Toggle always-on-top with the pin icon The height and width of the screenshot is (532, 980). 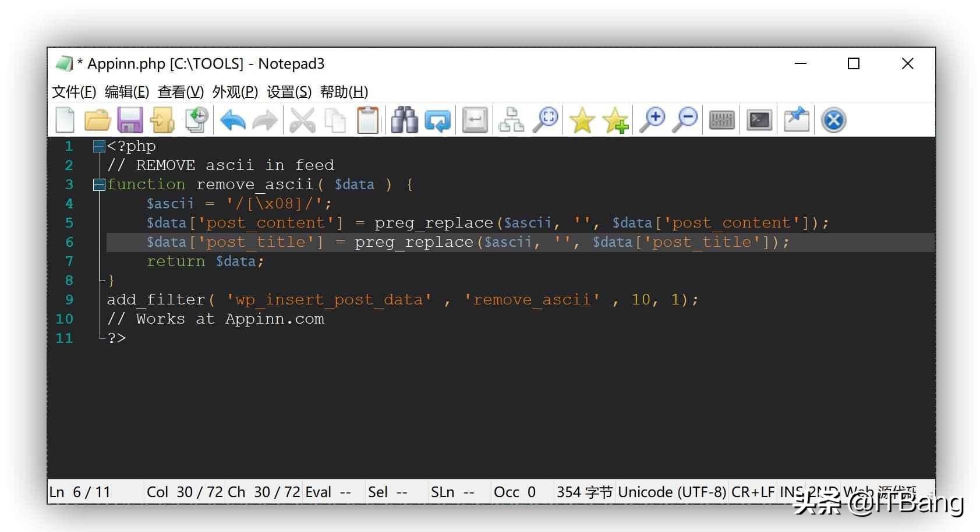[797, 119]
